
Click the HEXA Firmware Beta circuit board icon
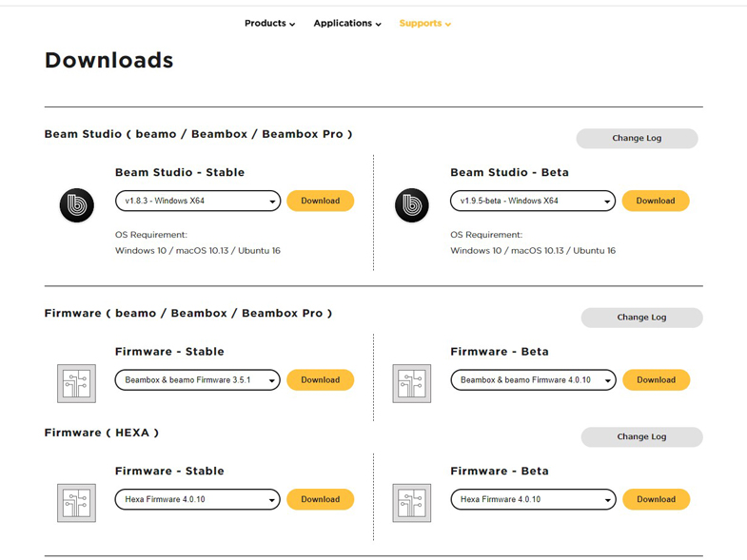(412, 503)
